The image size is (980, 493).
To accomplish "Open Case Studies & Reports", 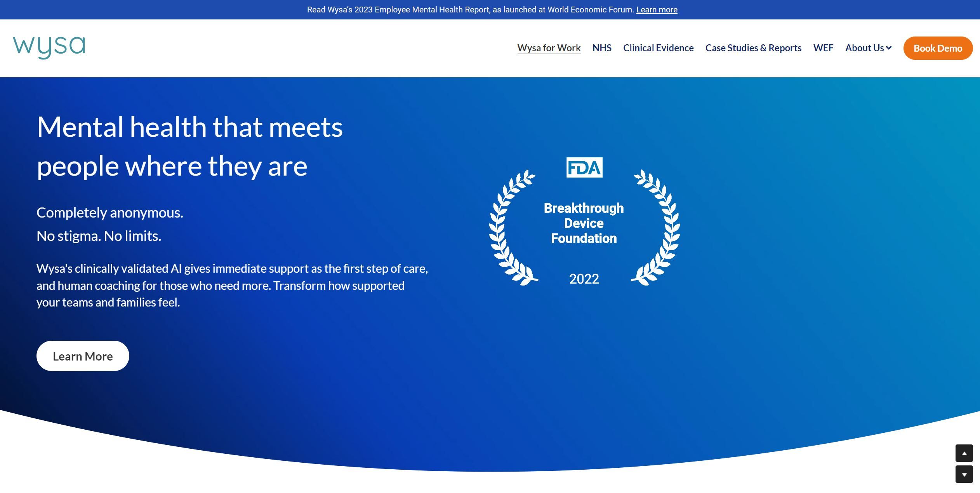I will tap(753, 48).
